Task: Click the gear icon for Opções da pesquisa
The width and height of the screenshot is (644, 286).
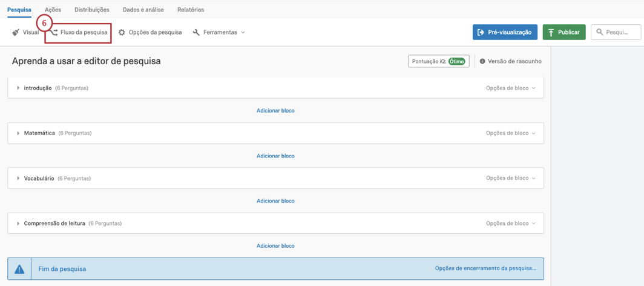Action: pyautogui.click(x=122, y=32)
